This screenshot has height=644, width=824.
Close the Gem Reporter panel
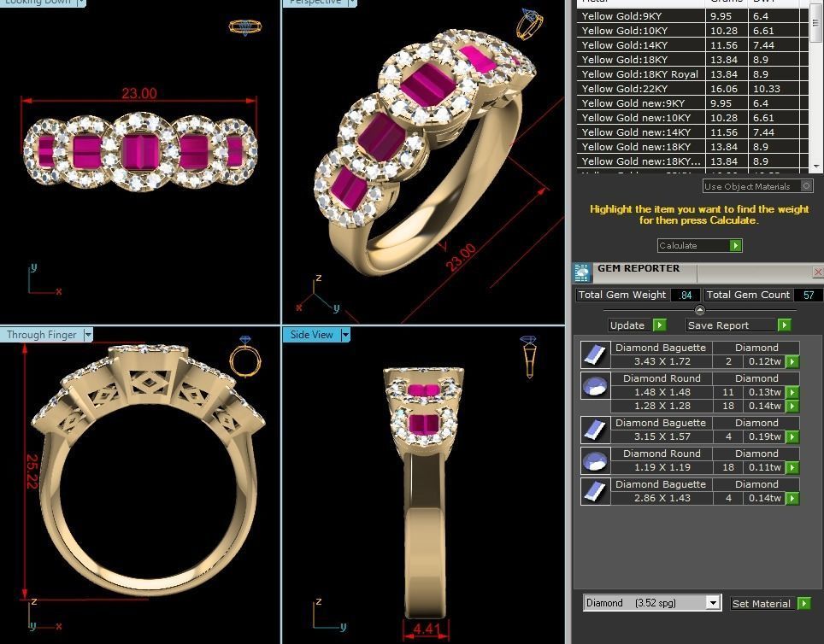(x=818, y=272)
